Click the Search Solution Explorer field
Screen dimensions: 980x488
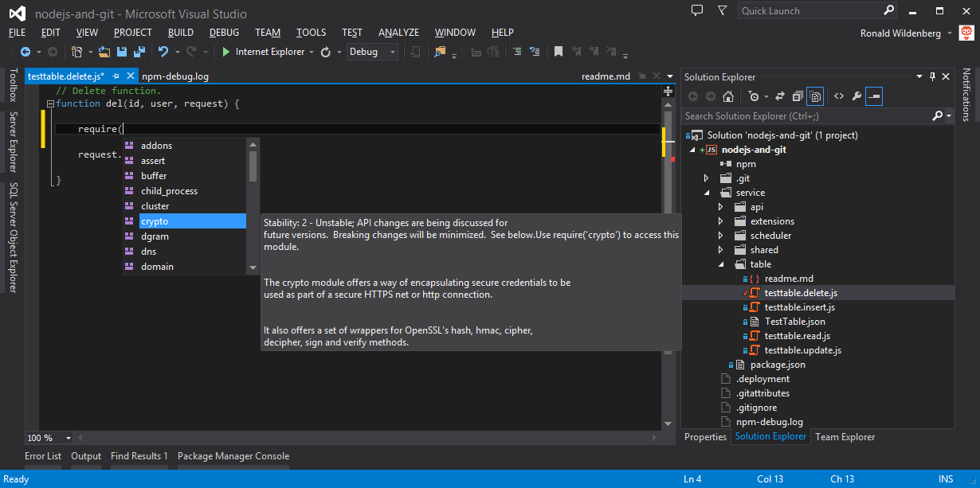pos(805,116)
